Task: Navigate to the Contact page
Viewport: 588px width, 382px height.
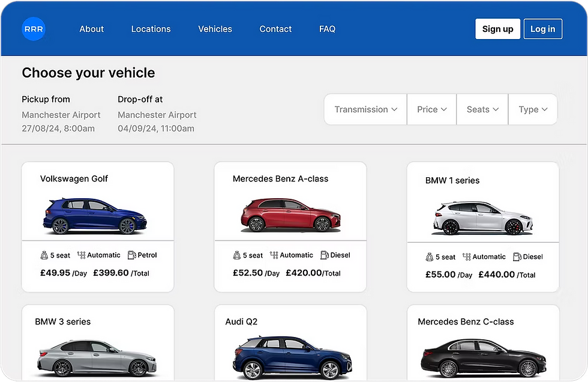Action: pyautogui.click(x=275, y=29)
